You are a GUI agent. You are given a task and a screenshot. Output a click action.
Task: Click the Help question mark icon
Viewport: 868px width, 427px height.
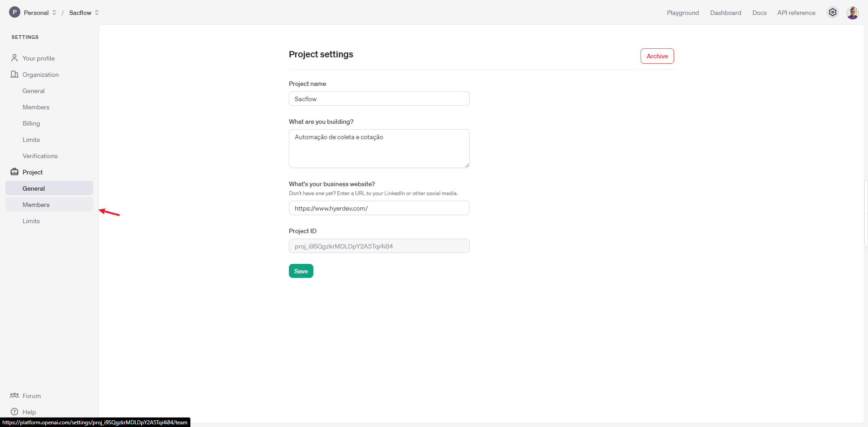[x=14, y=412]
